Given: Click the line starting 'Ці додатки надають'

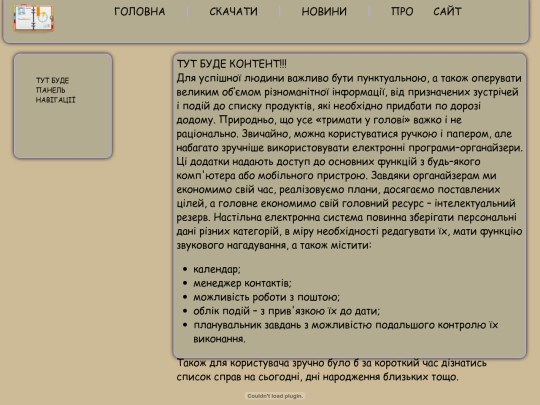Looking at the screenshot, I should click(x=329, y=162).
